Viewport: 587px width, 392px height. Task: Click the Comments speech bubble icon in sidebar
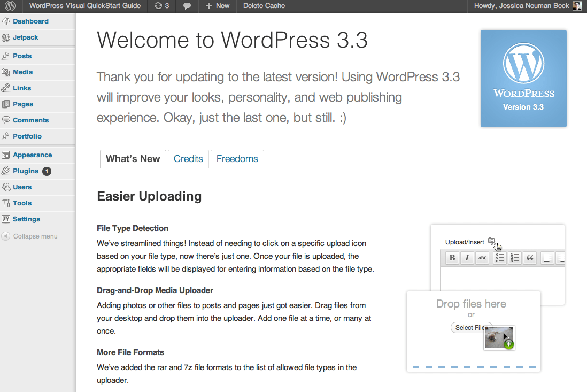(x=6, y=120)
